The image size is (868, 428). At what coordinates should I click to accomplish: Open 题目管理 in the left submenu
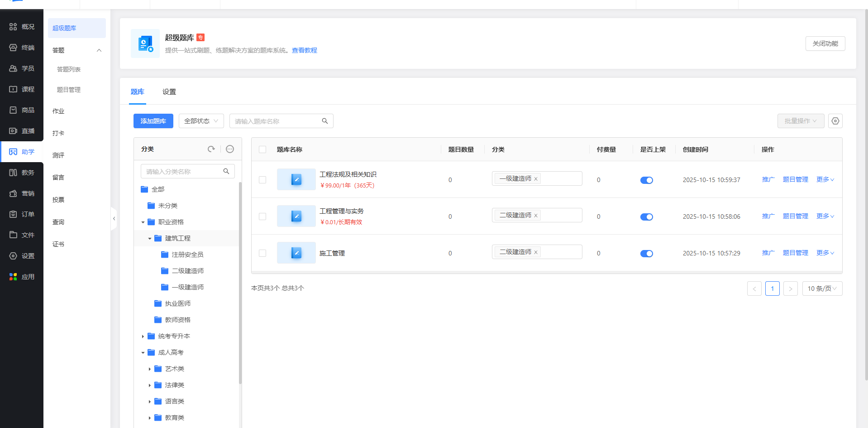(x=69, y=90)
